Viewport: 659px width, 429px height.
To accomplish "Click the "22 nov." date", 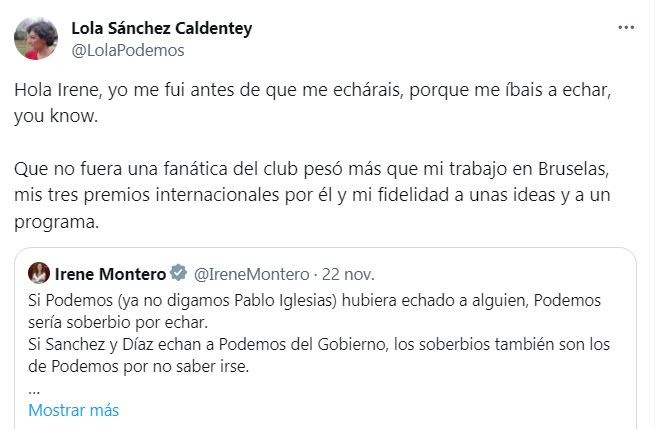I will point(349,273).
